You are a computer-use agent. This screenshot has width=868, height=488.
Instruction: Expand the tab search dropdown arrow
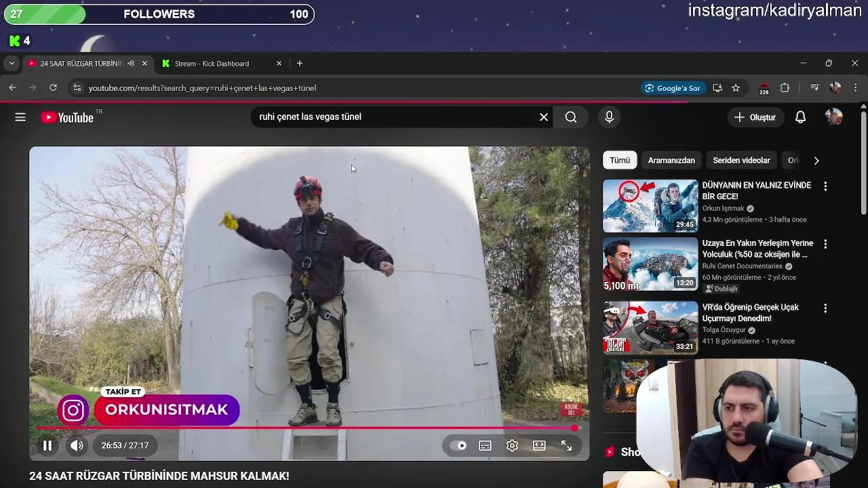(11, 64)
